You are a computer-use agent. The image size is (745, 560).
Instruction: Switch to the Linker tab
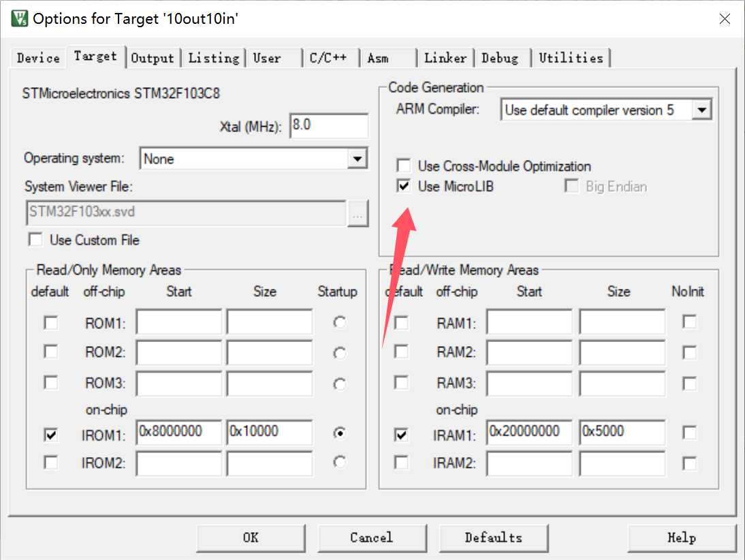(x=445, y=58)
